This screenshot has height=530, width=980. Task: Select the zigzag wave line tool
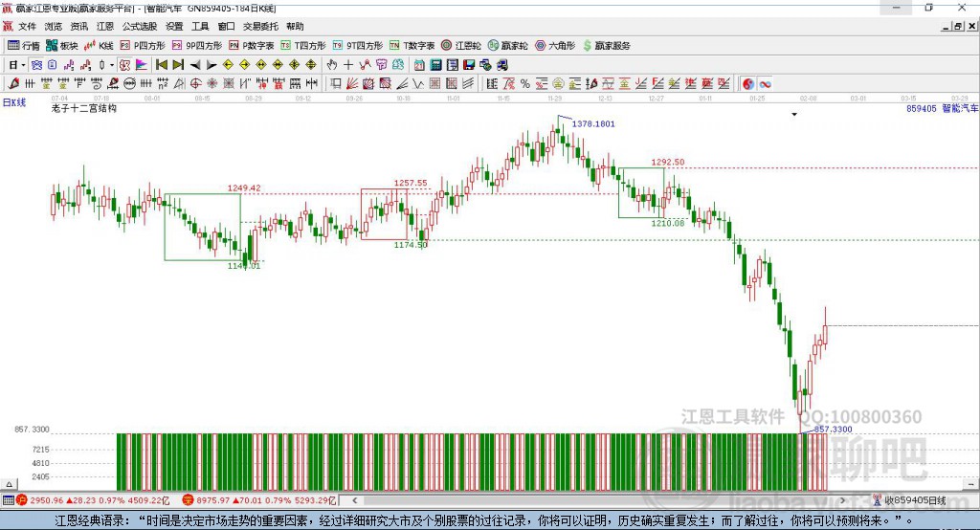[x=418, y=84]
